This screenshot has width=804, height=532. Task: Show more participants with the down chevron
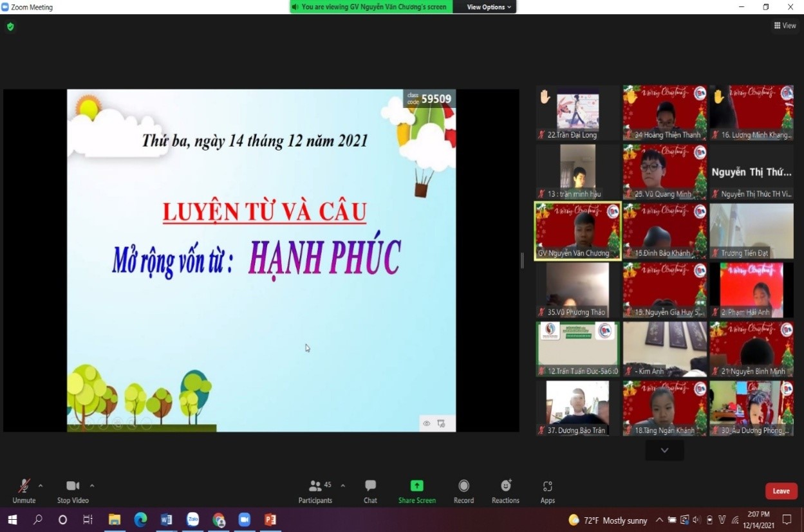664,450
